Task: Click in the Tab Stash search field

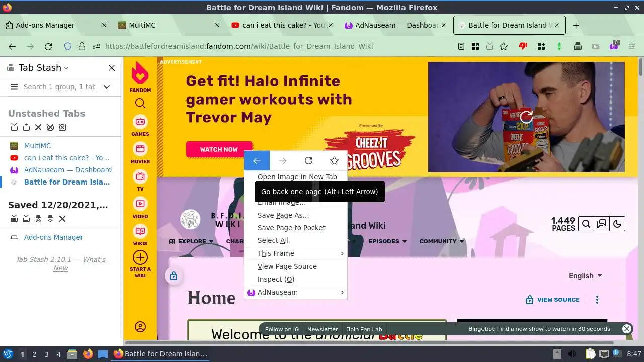Action: tap(59, 87)
